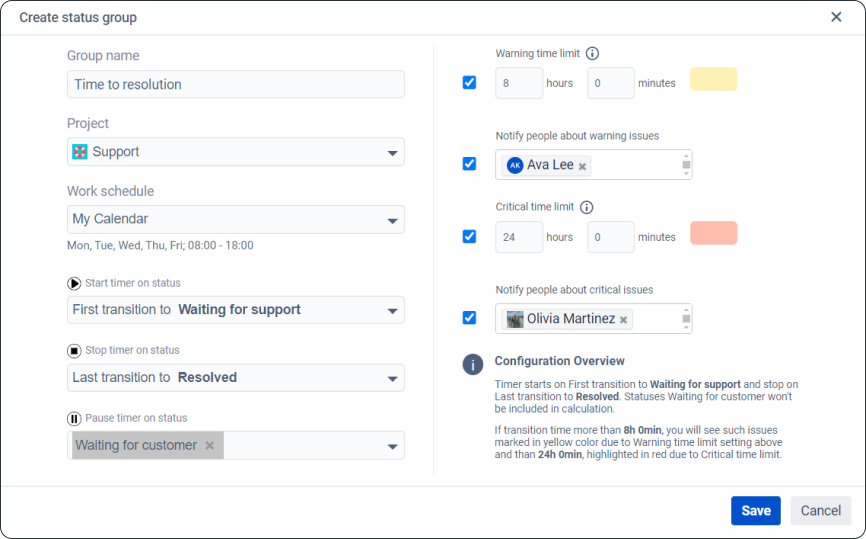Toggle Notify people about critical issues checkbox
Screen dimensions: 866x539
click(x=469, y=318)
